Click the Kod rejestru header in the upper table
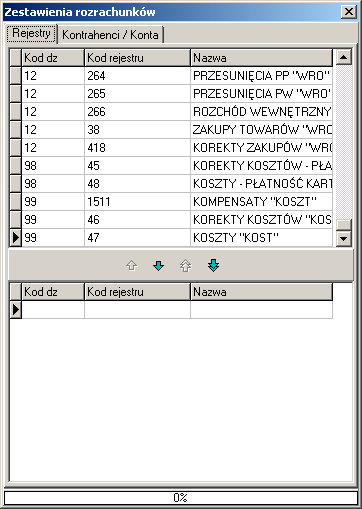 pos(137,58)
